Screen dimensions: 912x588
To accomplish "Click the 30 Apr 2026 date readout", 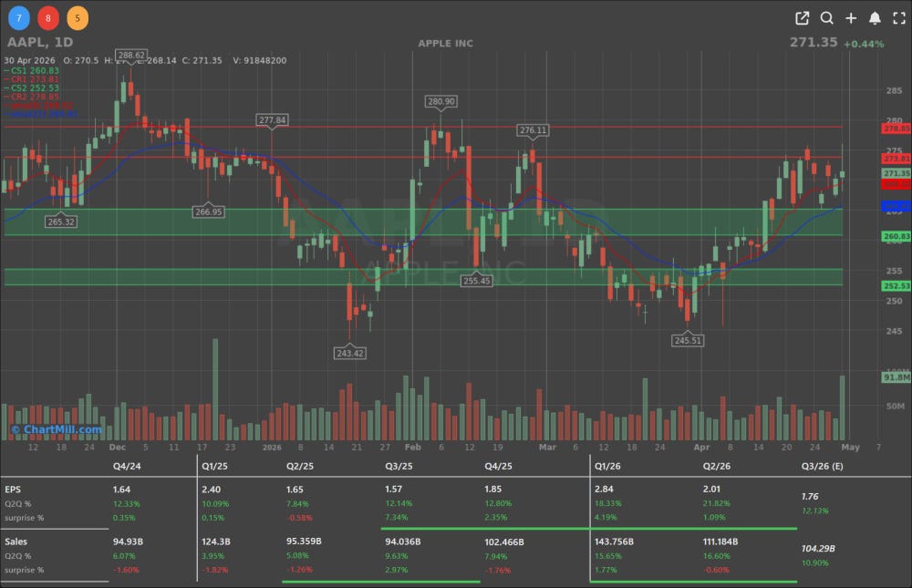I will pyautogui.click(x=30, y=60).
